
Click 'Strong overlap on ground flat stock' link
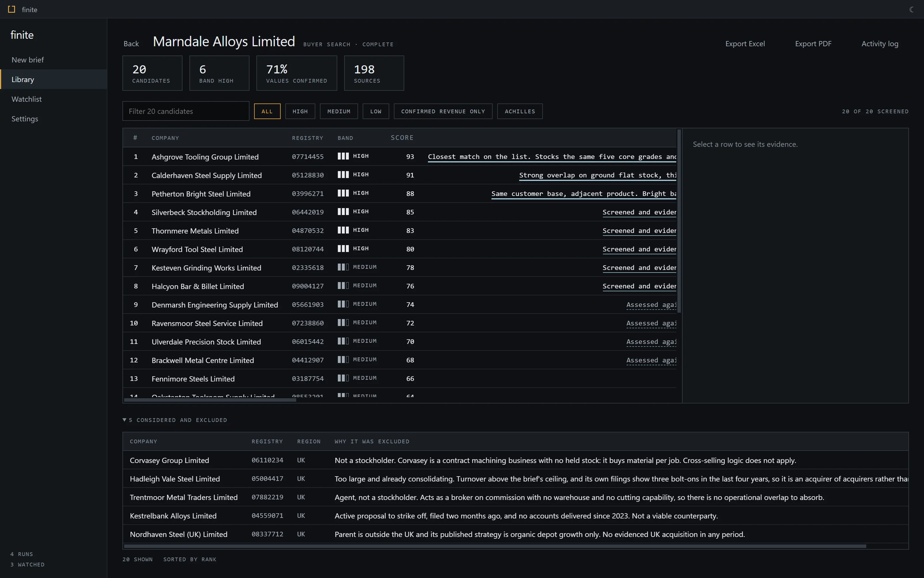pos(597,175)
